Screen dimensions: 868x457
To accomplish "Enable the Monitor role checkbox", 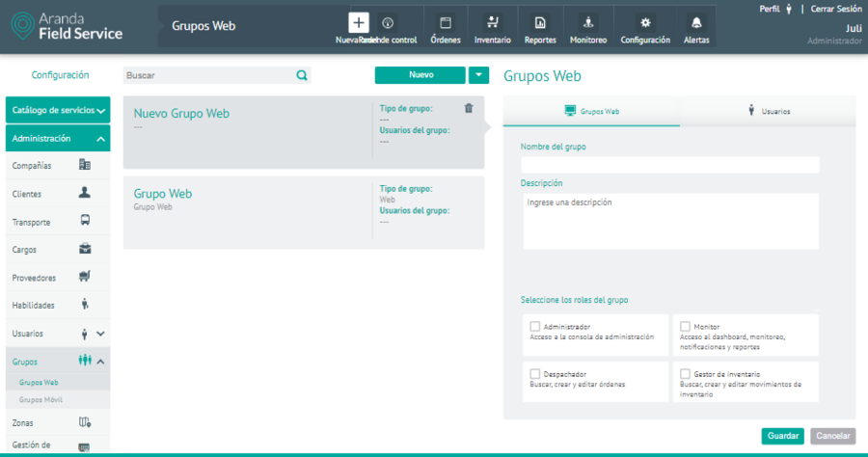I will pyautogui.click(x=685, y=327).
